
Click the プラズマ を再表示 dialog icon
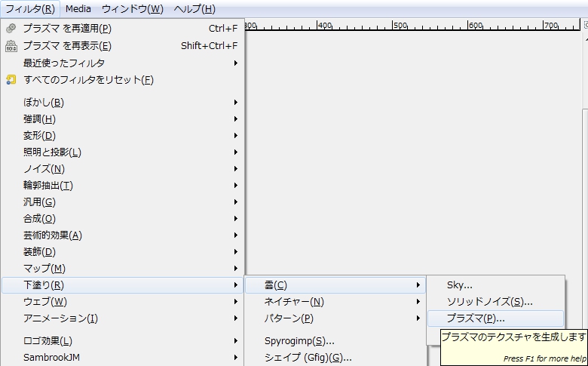click(x=11, y=46)
